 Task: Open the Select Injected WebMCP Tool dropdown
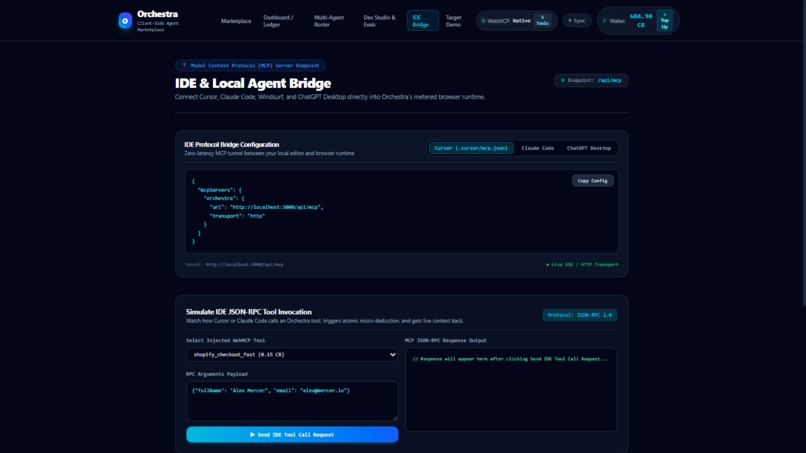point(292,354)
